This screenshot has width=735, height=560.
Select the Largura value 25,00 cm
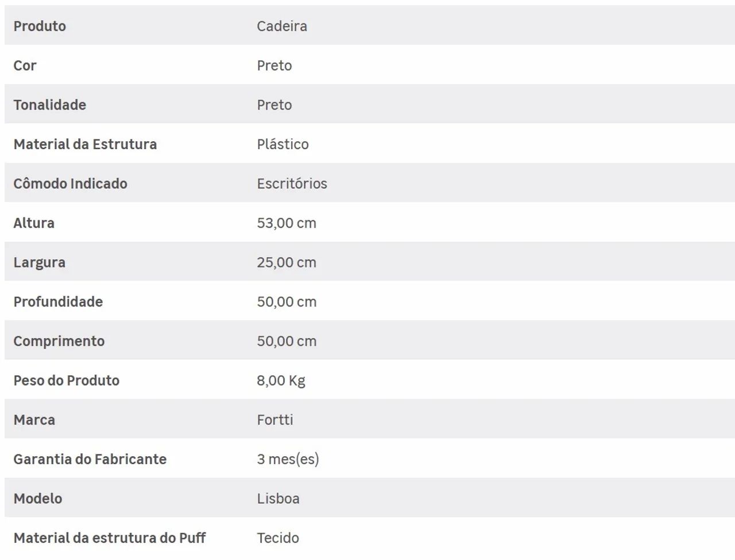point(287,262)
